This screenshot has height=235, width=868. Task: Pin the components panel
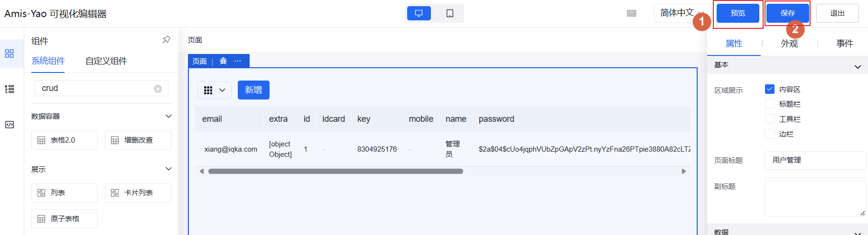(x=167, y=40)
